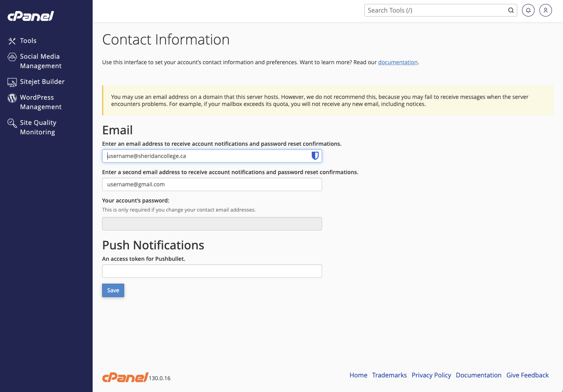Image resolution: width=563 pixels, height=392 pixels.
Task: Click the second email address field
Action: [x=212, y=184]
